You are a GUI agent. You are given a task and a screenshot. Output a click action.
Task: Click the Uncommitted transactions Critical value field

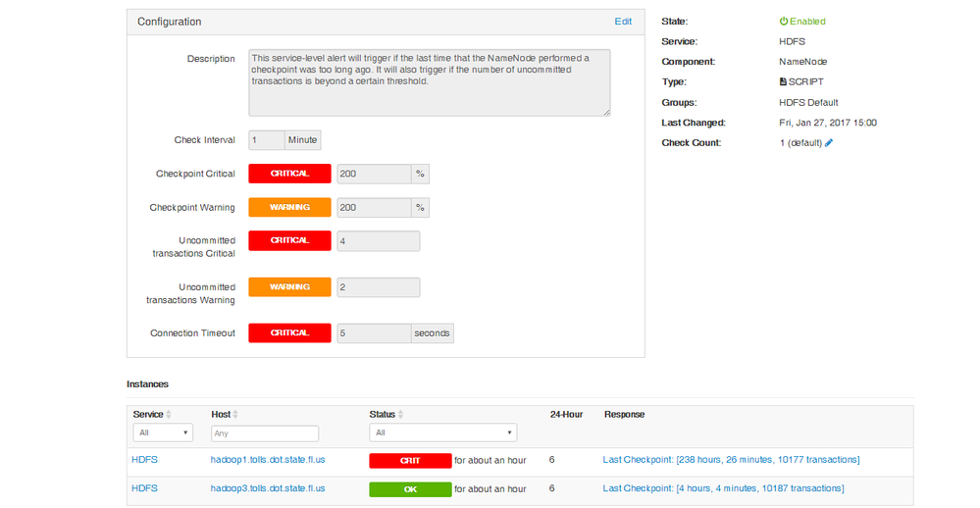(378, 241)
